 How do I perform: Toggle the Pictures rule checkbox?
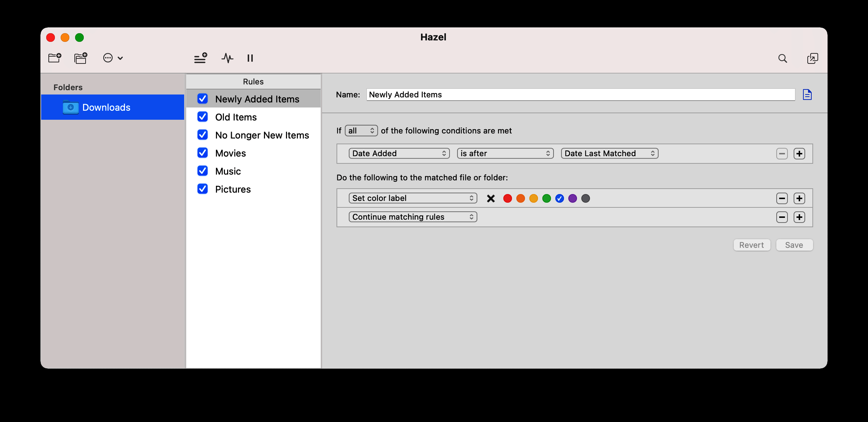click(203, 189)
